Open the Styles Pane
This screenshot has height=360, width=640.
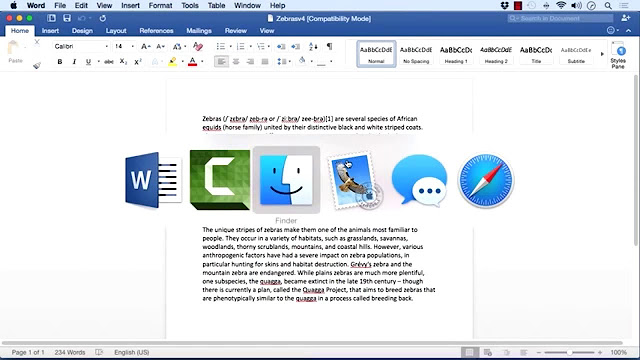coord(618,55)
